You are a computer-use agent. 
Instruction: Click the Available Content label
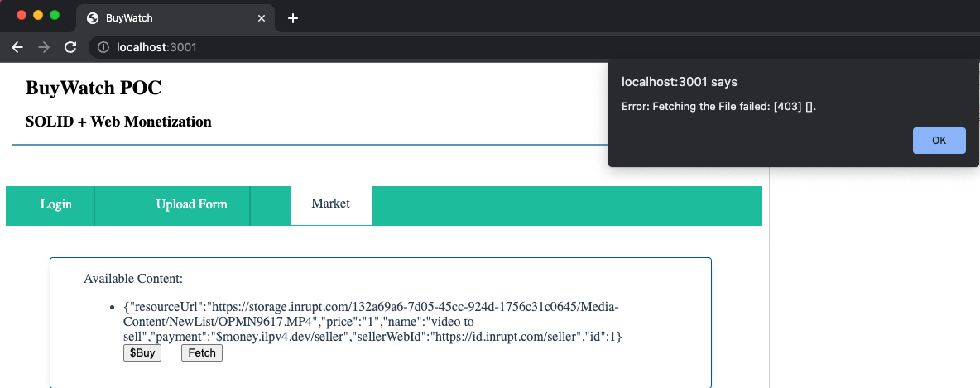pyautogui.click(x=133, y=279)
